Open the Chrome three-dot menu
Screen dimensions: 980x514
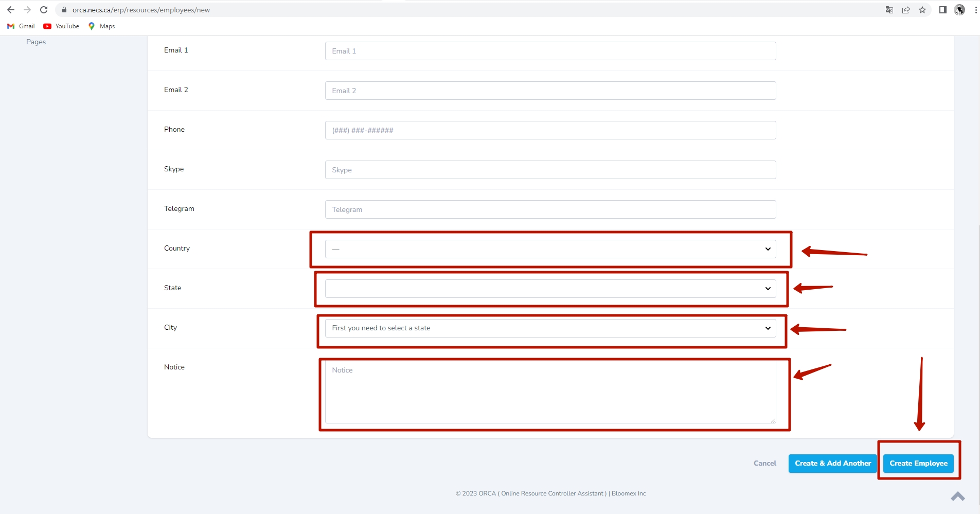[976, 10]
